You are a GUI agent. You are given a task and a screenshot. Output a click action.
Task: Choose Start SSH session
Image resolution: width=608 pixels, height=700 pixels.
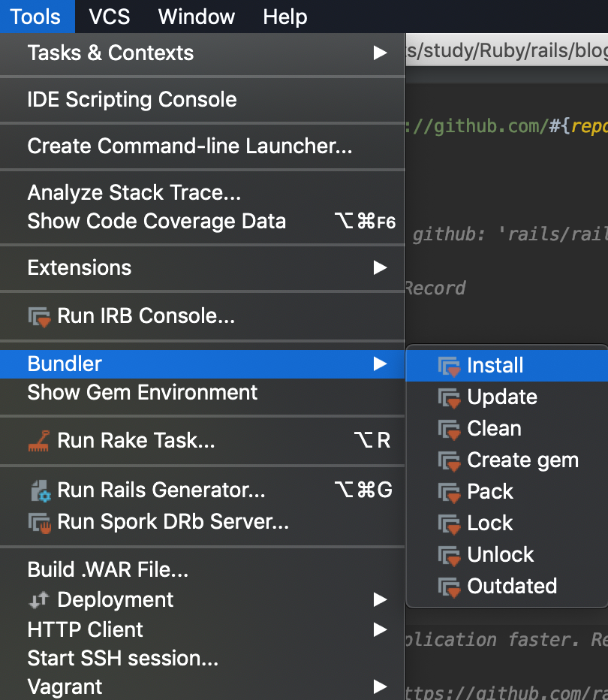tap(123, 658)
